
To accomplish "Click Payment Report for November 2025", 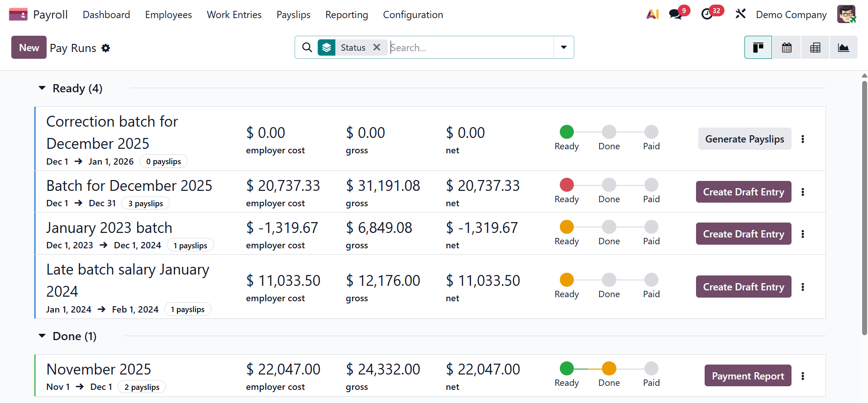I will coord(748,376).
